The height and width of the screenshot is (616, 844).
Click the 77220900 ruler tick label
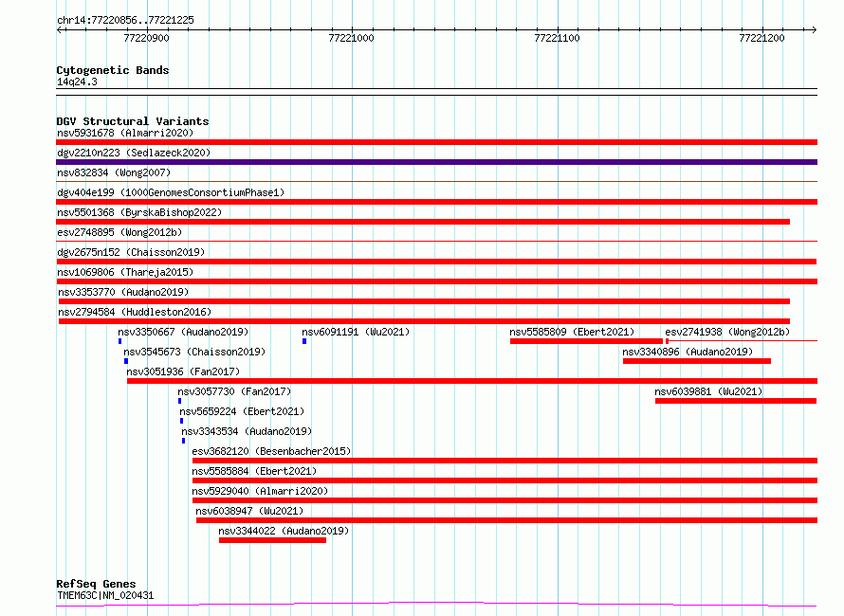[146, 38]
